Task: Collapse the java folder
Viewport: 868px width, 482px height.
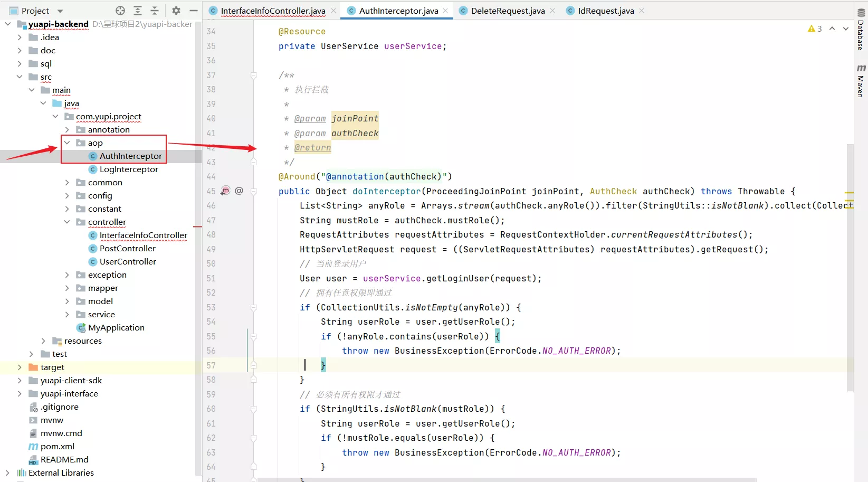Action: (x=43, y=103)
